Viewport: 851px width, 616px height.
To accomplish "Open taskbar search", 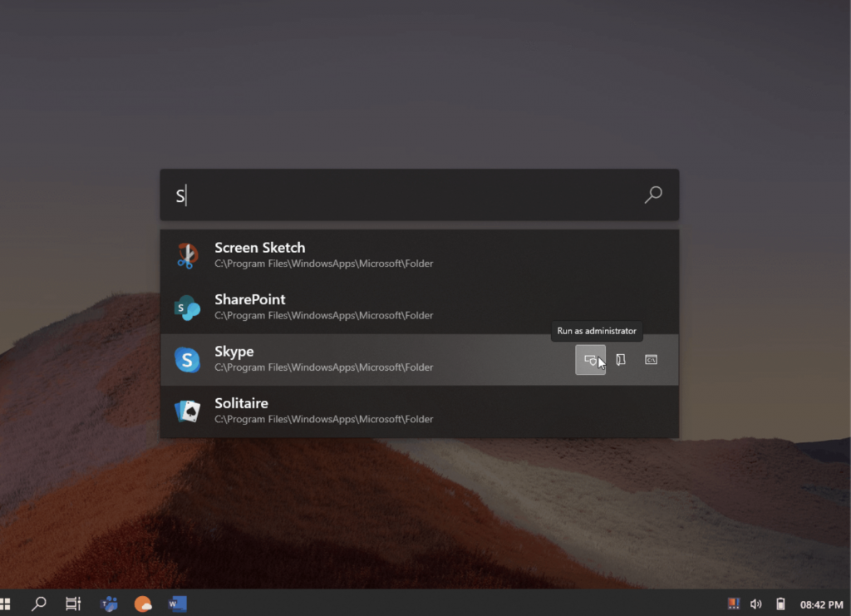I will click(x=38, y=604).
